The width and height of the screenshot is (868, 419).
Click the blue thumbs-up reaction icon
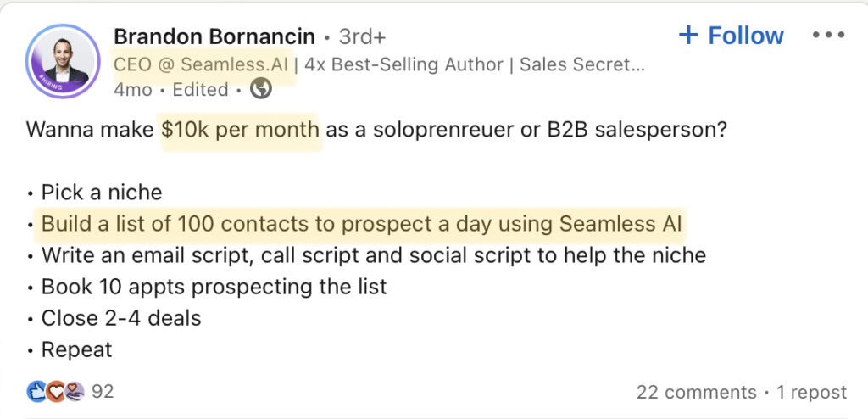click(x=37, y=391)
